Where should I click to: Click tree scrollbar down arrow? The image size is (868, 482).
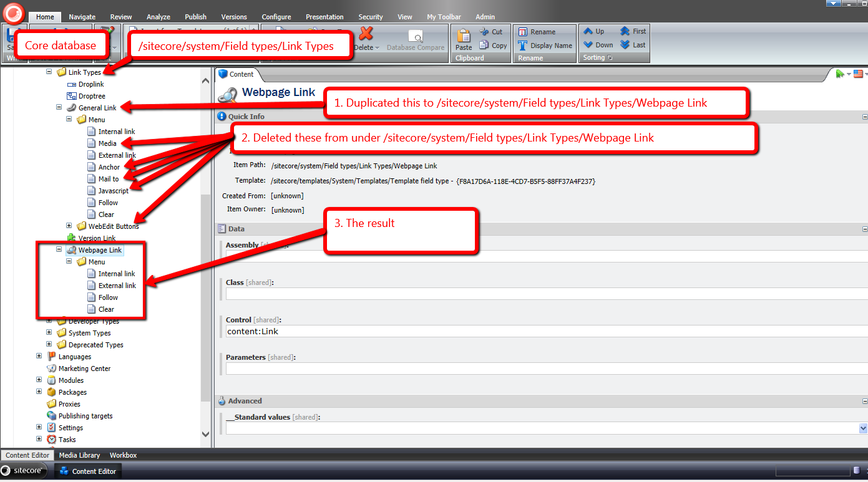(205, 434)
